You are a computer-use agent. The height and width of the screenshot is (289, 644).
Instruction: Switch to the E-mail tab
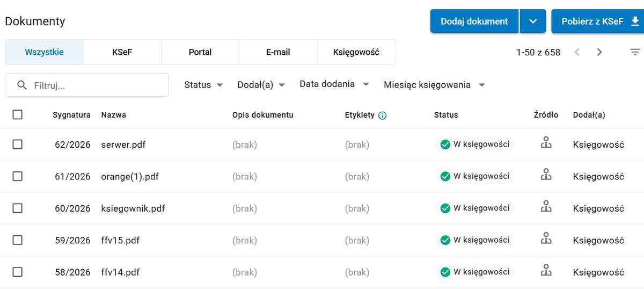click(278, 52)
